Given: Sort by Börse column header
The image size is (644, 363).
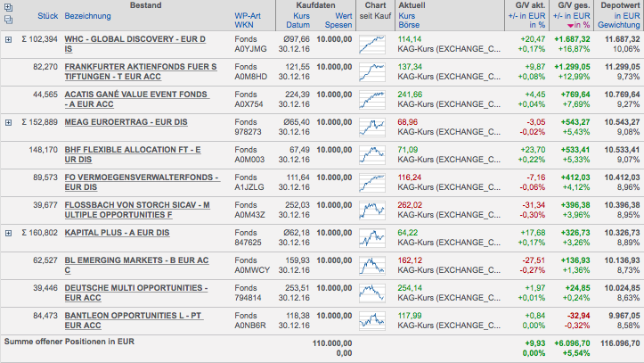Looking at the screenshot, I should [x=409, y=25].
